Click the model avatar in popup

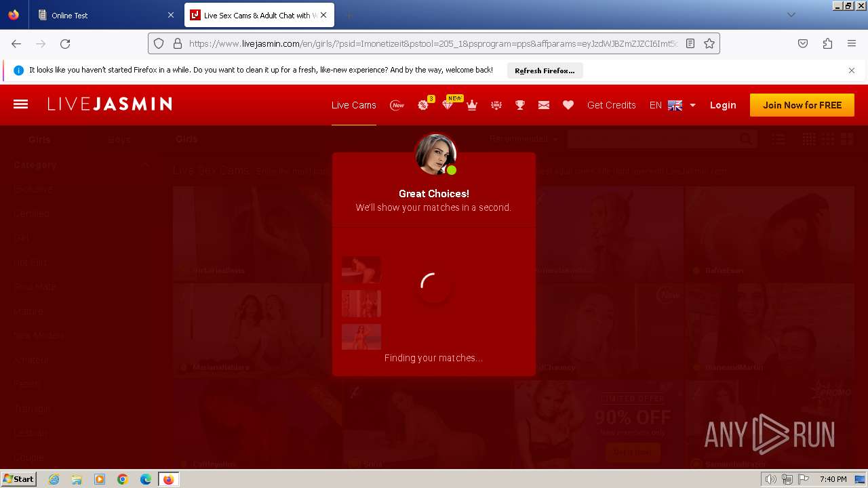(435, 155)
